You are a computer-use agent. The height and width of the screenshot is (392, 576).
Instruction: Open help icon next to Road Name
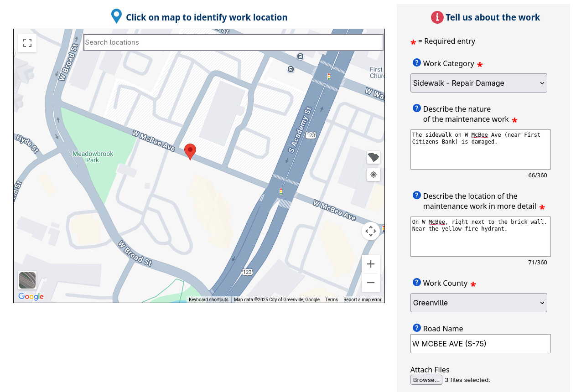[416, 328]
